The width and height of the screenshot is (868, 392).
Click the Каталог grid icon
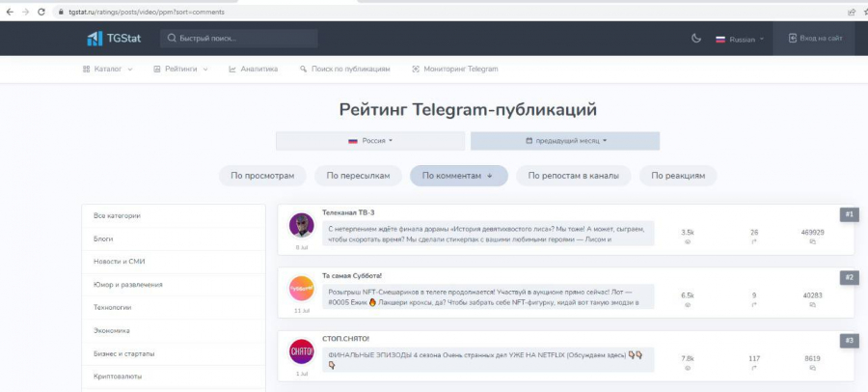(87, 70)
